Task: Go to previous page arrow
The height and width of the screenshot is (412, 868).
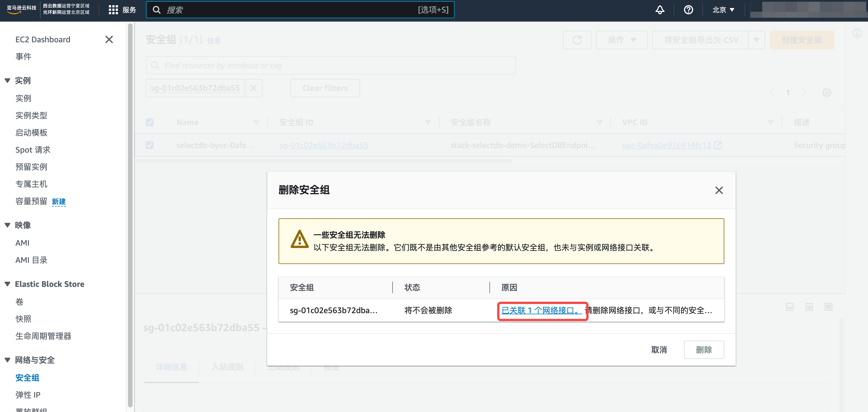Action: point(773,92)
